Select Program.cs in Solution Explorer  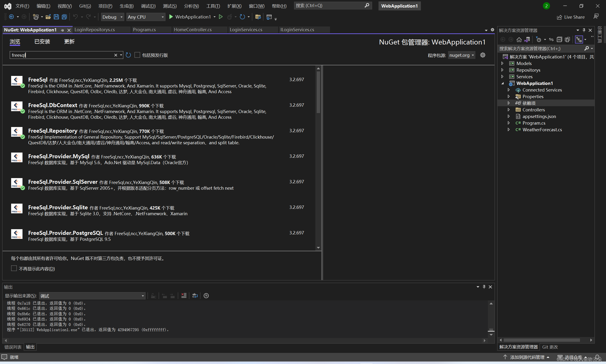534,123
